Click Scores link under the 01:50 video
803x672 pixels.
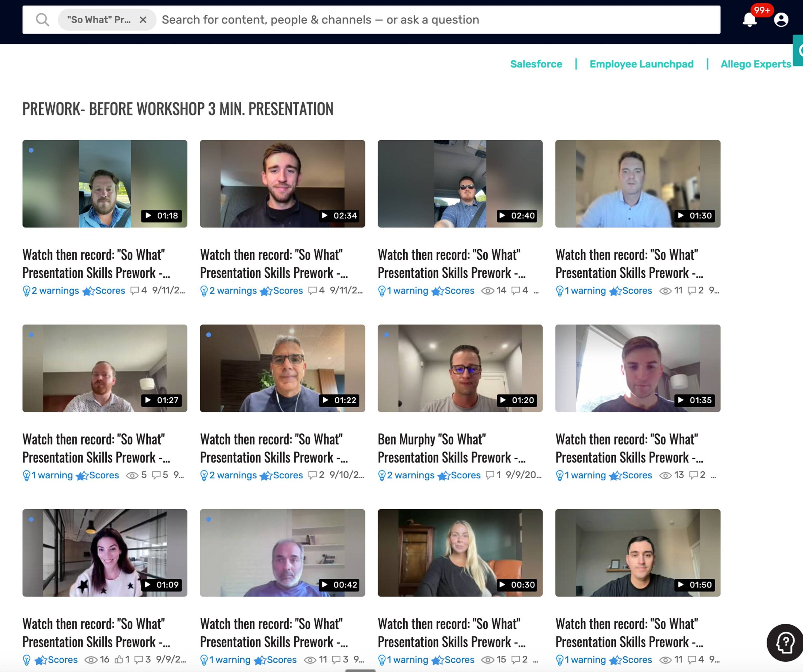(x=637, y=660)
